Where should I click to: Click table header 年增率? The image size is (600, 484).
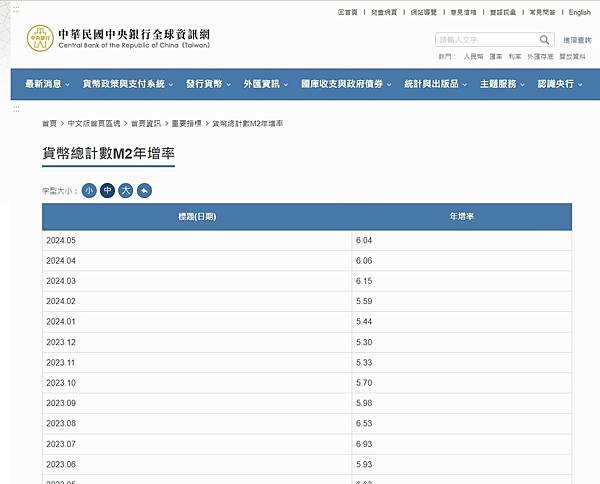(x=461, y=217)
